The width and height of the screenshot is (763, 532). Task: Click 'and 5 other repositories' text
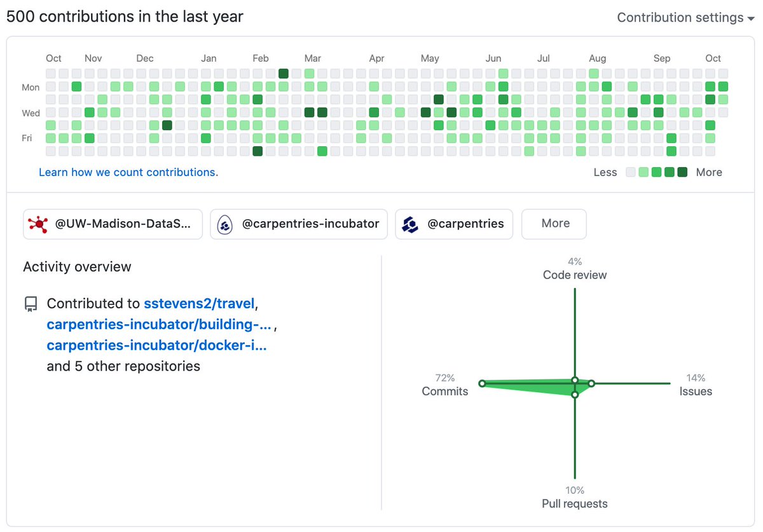(123, 367)
